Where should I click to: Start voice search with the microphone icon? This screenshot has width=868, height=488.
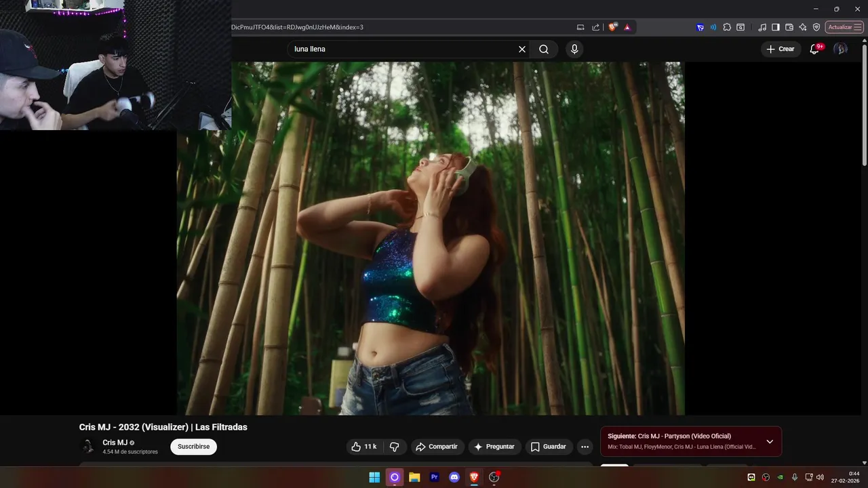click(574, 49)
